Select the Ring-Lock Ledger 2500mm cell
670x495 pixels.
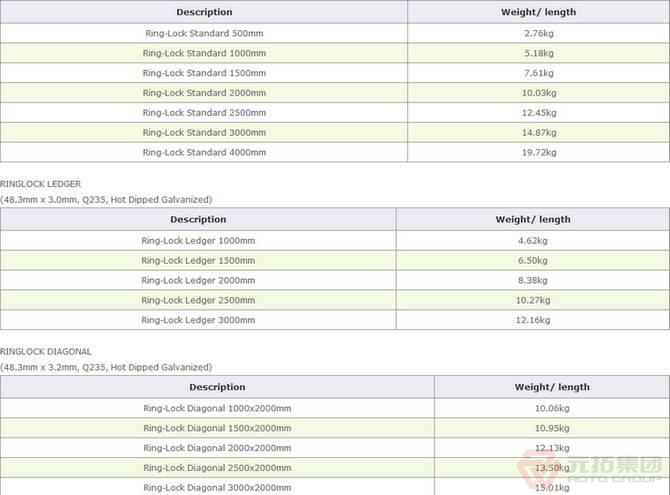point(198,300)
